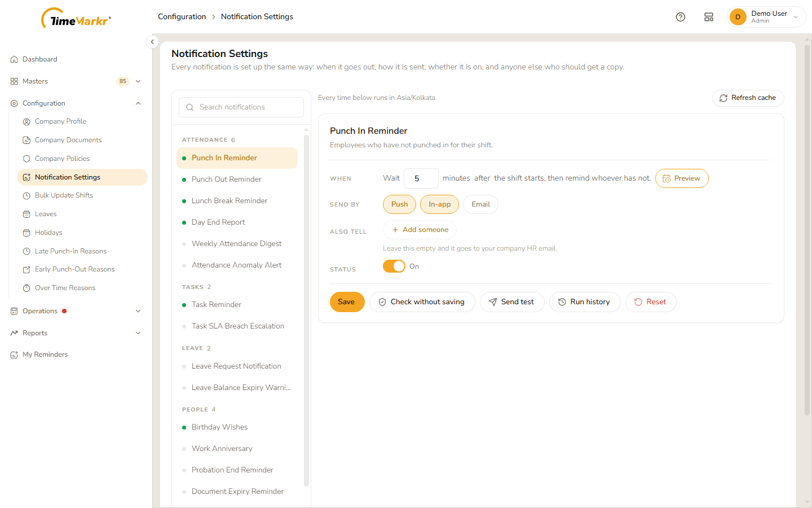Click the Run history button
Viewport: 812px width, 508px height.
[585, 302]
